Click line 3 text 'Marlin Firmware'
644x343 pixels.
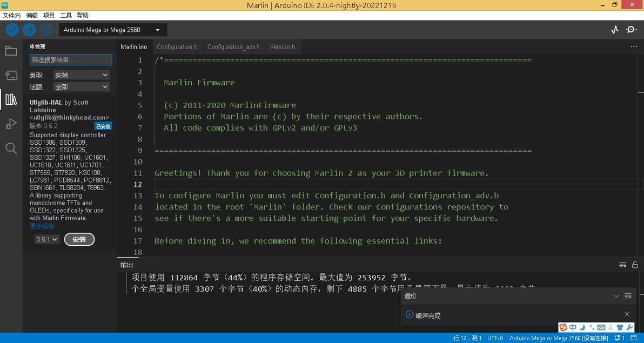click(199, 83)
